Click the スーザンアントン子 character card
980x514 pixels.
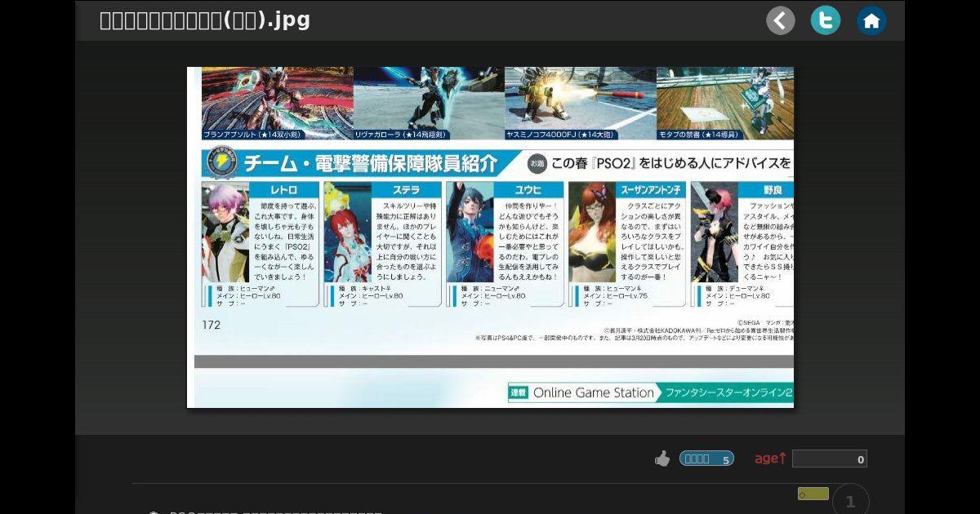pos(627,244)
